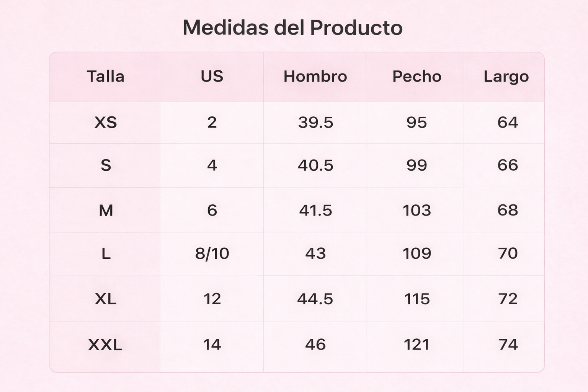Image resolution: width=588 pixels, height=392 pixels.
Task: Select the 72 length cell
Action: (508, 299)
